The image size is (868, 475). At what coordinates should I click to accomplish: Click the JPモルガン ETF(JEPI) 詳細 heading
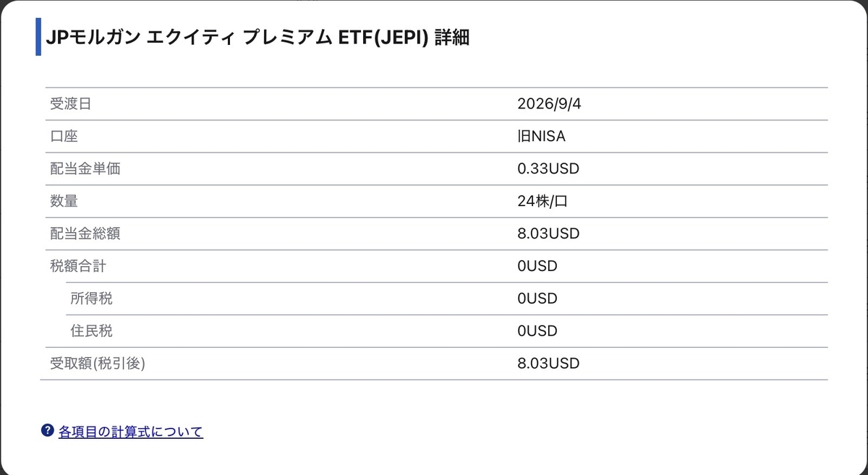(258, 38)
